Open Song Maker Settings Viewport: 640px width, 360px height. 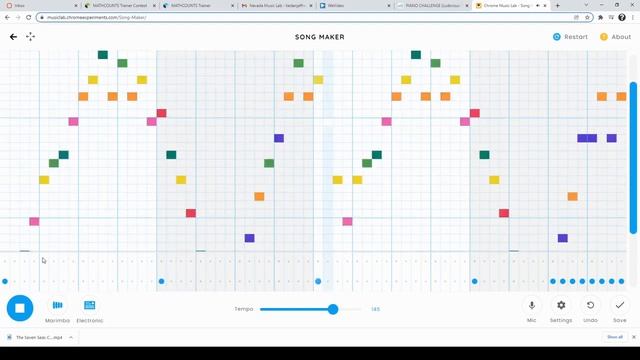click(561, 311)
